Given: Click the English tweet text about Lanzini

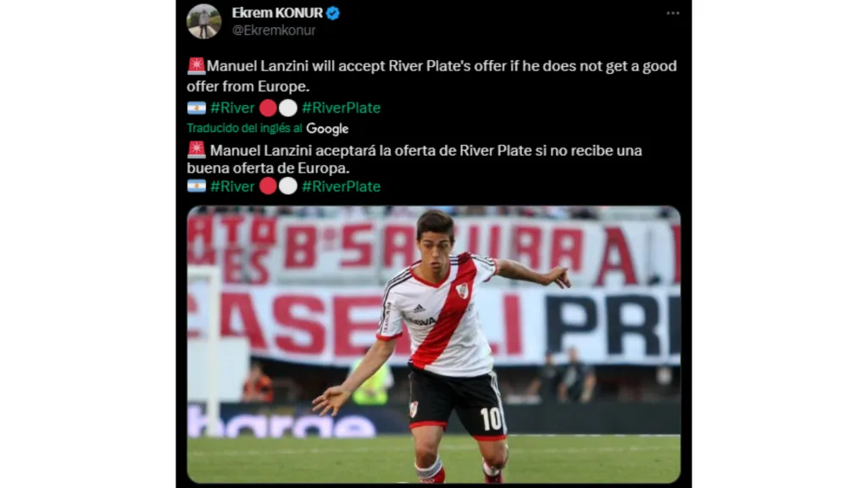Looking at the screenshot, I should pos(431,75).
